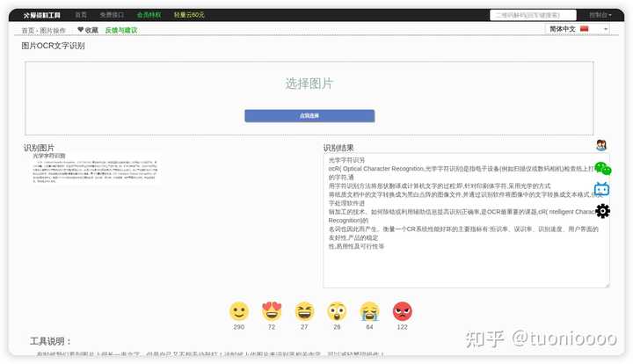The image size is (633, 364).
Task: Click the 工具说明 heading
Action: pos(50,341)
